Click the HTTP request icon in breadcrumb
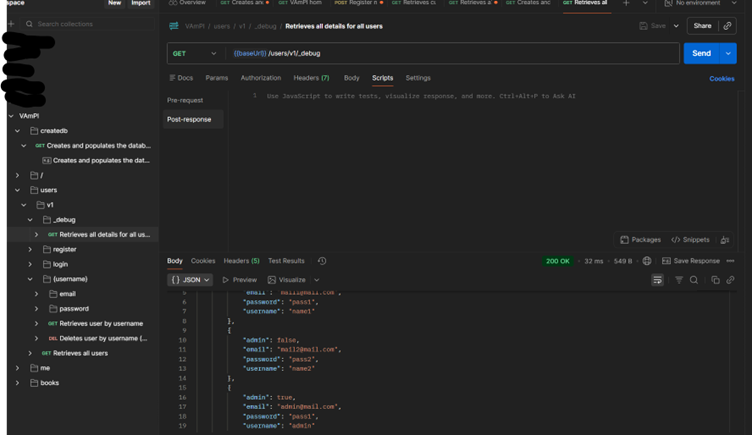 coord(174,26)
